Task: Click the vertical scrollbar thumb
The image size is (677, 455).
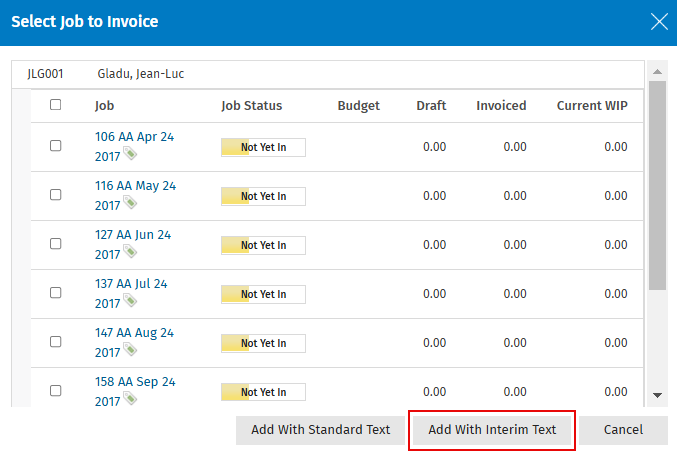Action: [657, 185]
